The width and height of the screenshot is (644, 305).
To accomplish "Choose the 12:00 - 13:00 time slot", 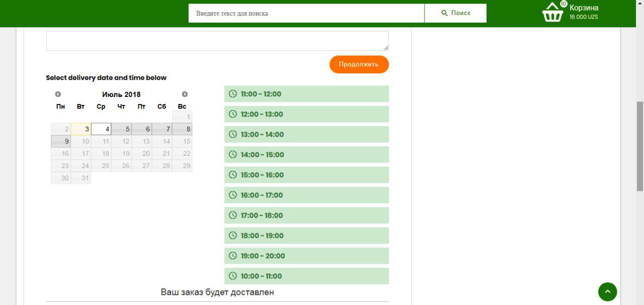I will coord(306,114).
